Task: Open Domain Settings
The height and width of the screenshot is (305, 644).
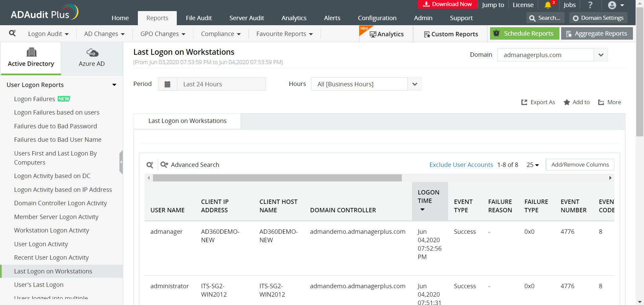Action: pyautogui.click(x=598, y=18)
